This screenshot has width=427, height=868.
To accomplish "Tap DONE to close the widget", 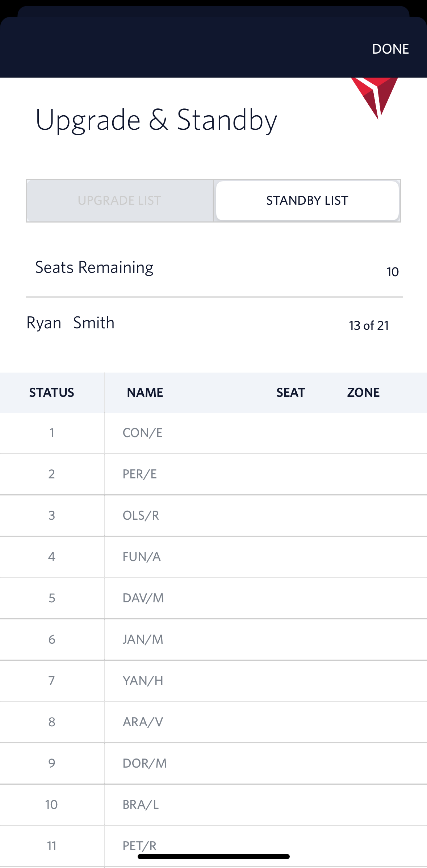I will coord(390,49).
